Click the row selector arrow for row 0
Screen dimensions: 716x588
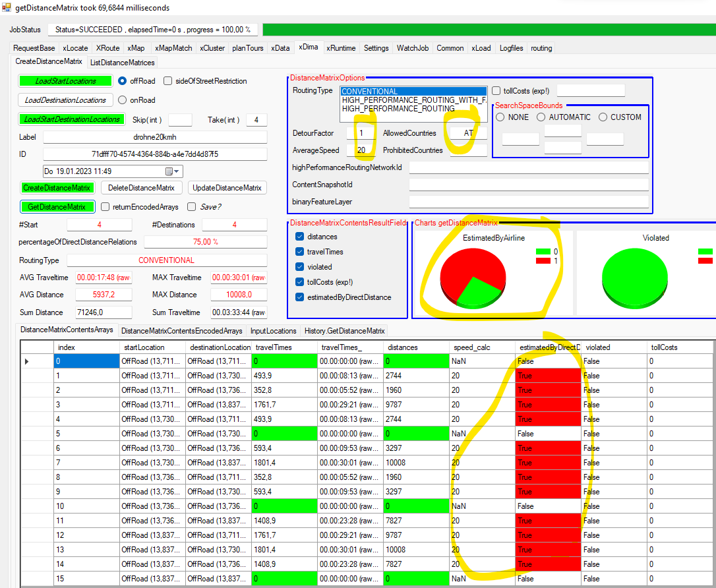pyautogui.click(x=27, y=361)
